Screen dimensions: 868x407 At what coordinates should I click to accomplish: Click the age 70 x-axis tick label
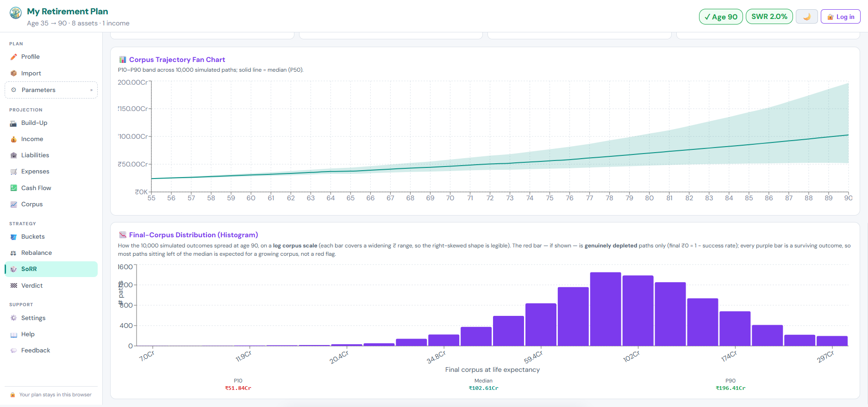[x=450, y=198]
